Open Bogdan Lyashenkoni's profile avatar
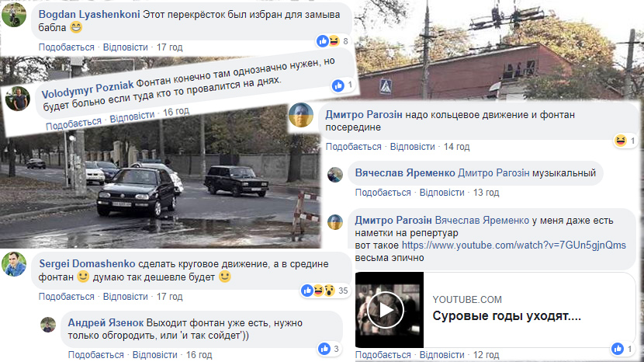The width and height of the screenshot is (644, 362). (14, 15)
